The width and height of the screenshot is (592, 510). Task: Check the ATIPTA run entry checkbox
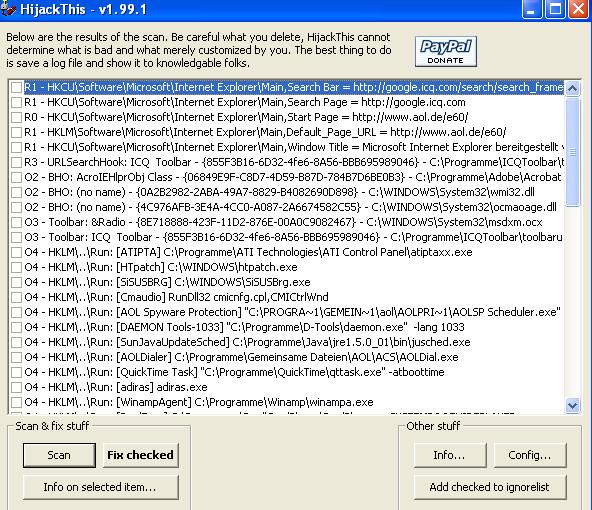[16, 252]
